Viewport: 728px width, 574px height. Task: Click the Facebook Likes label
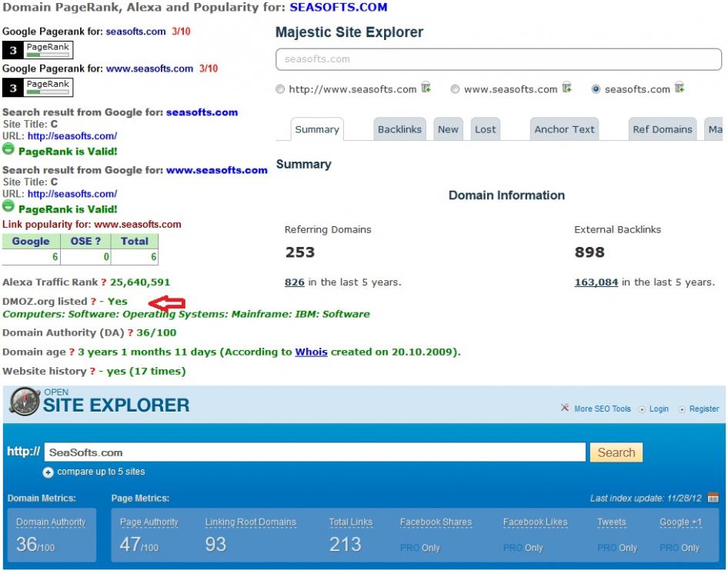[535, 522]
